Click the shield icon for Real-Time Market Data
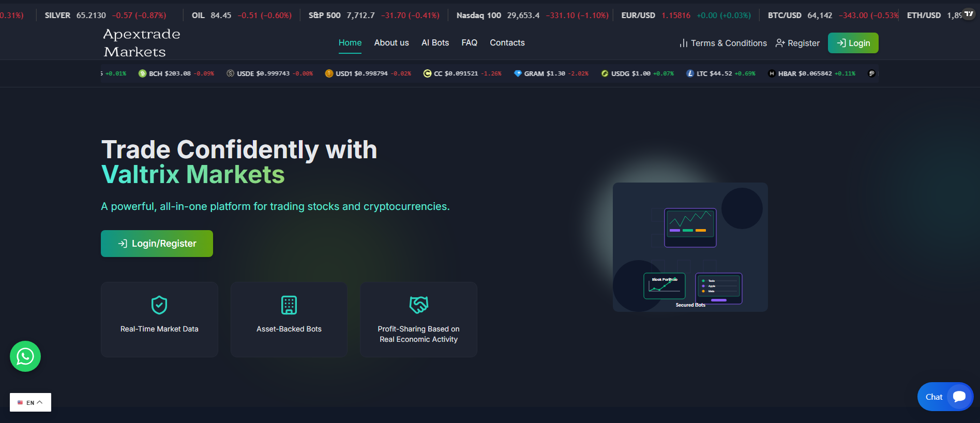The width and height of the screenshot is (980, 423). [x=159, y=305]
